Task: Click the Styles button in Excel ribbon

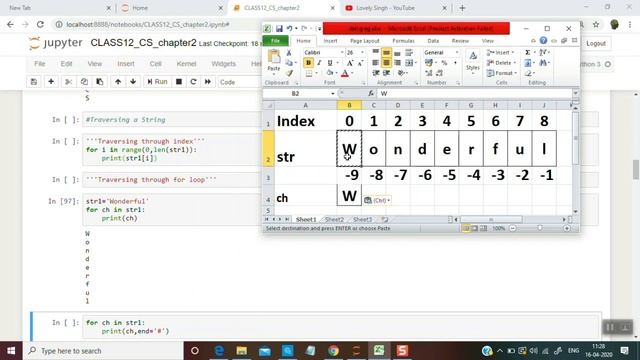Action: [x=473, y=61]
